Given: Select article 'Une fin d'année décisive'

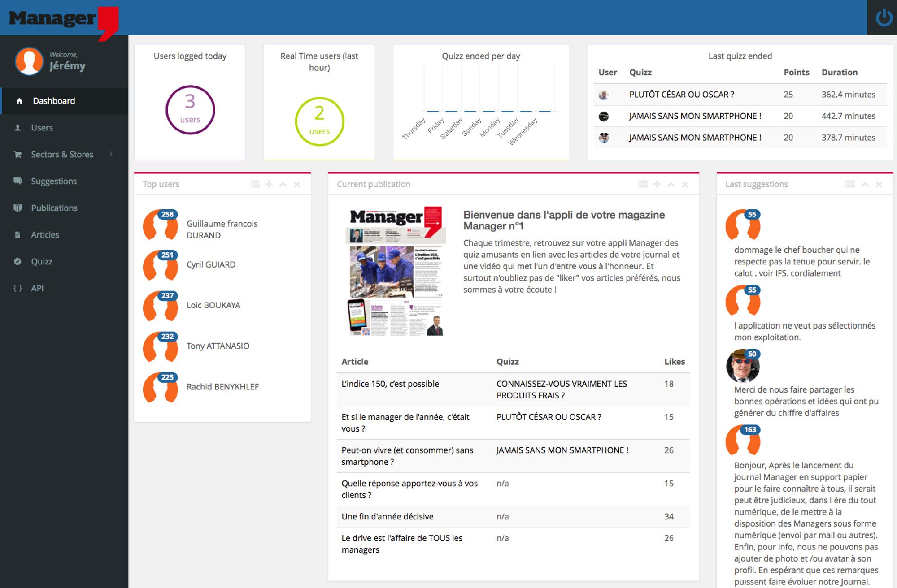Looking at the screenshot, I should tap(388, 517).
